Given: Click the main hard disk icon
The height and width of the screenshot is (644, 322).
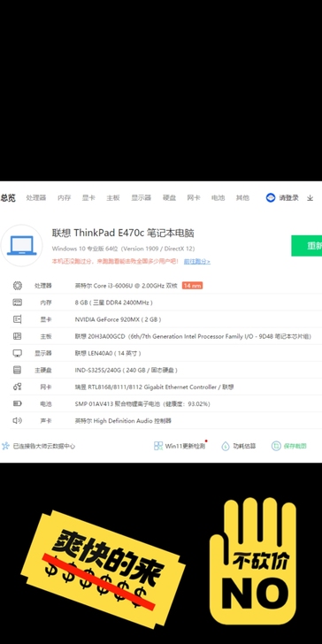Looking at the screenshot, I should pyautogui.click(x=18, y=370).
